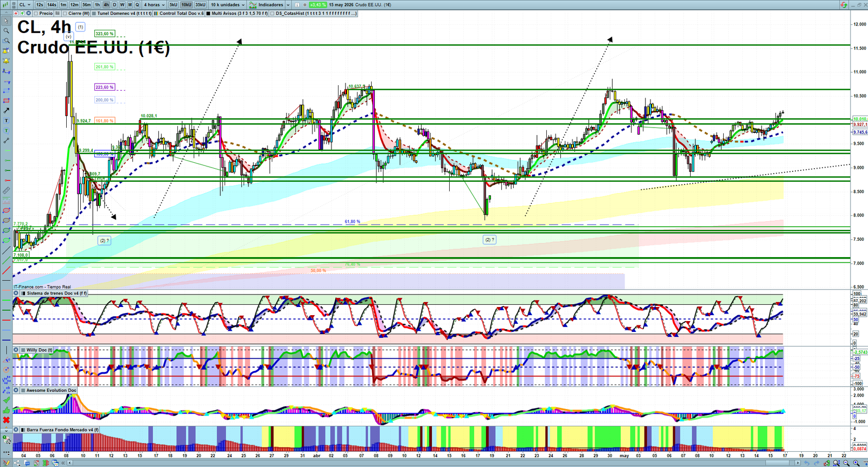Screen dimensions: 868x467
Task: Switch to the W weekly timeframe button
Action: (x=122, y=5)
